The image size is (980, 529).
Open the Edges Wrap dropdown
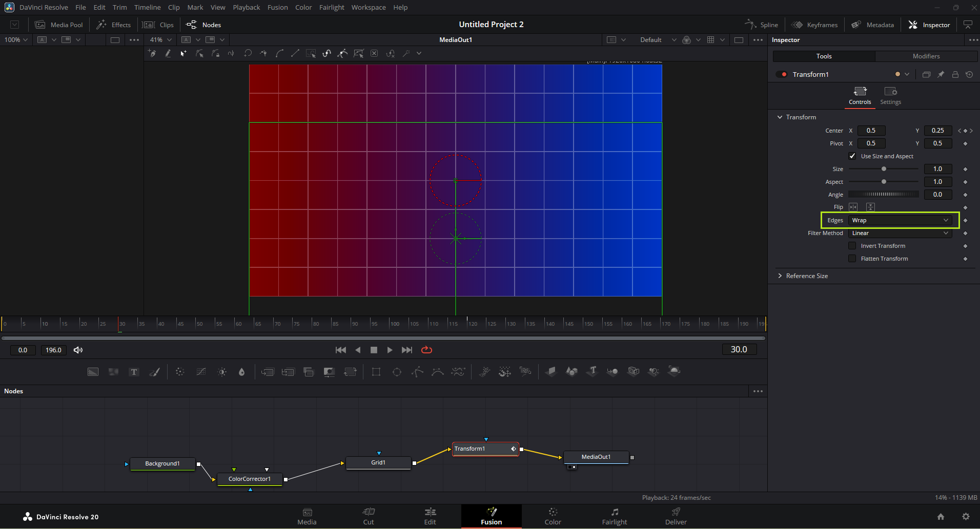tap(900, 220)
